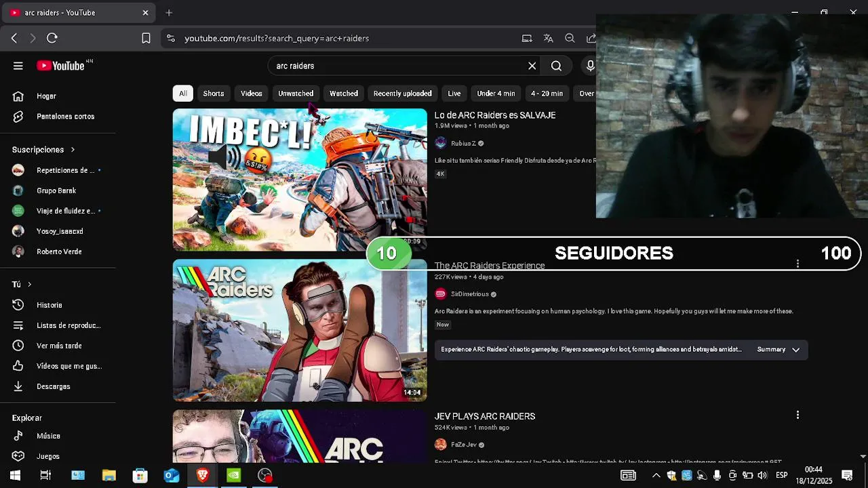Viewport: 868px width, 488px height.
Task: Open OBS Studio on the taskbar
Action: click(265, 476)
